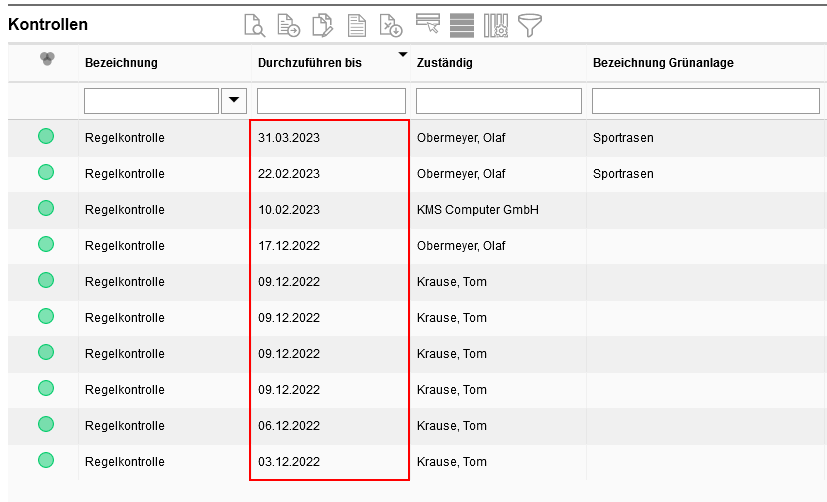
Task: Sort by Bezeichnung Grünanlage column header
Action: (663, 63)
